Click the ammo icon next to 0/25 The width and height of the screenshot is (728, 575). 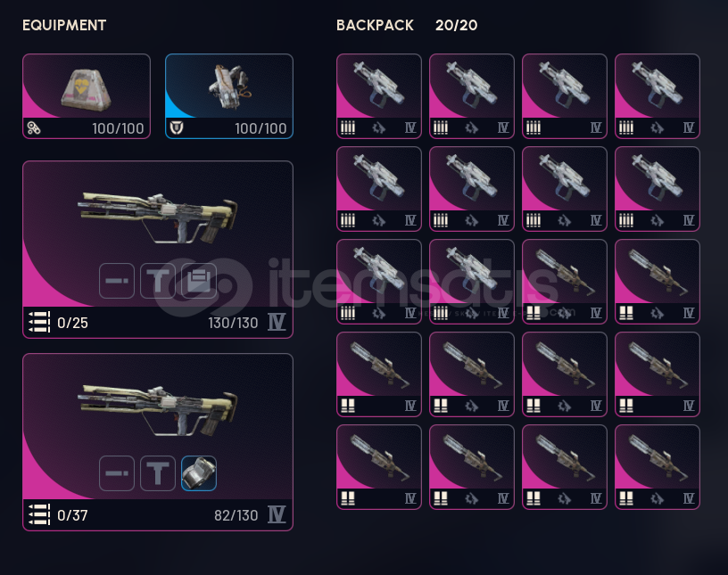tap(39, 322)
